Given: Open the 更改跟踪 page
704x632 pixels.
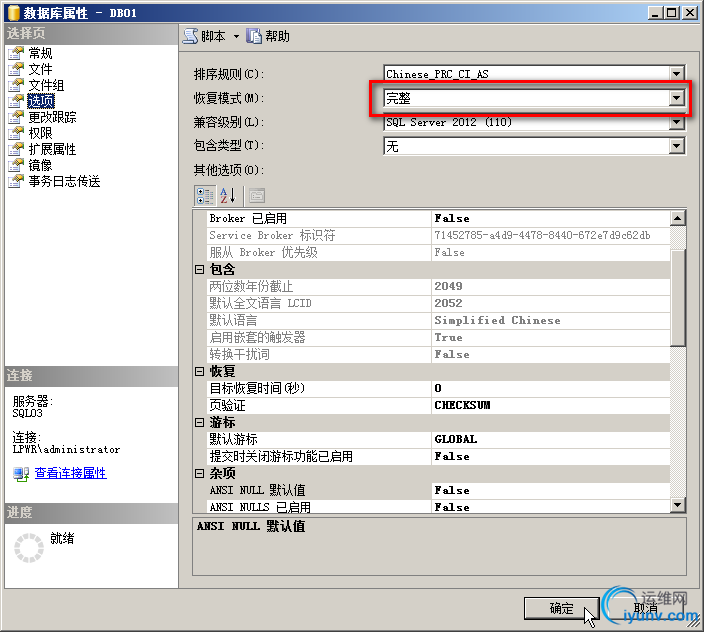Looking at the screenshot, I should (x=52, y=117).
